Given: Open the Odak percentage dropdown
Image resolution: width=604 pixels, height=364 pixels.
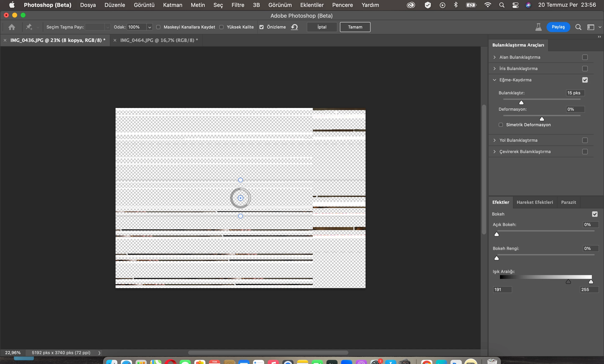Looking at the screenshot, I should 150,27.
